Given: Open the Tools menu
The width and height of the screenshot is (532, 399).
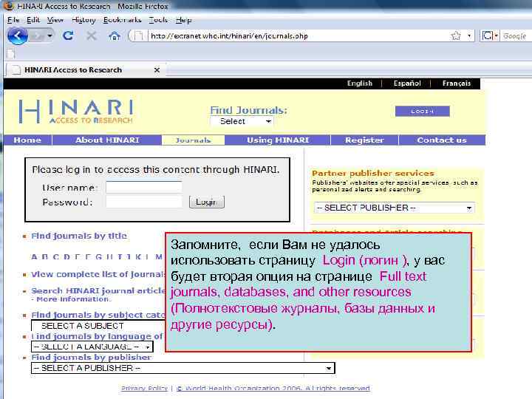Looking at the screenshot, I should point(158,20).
